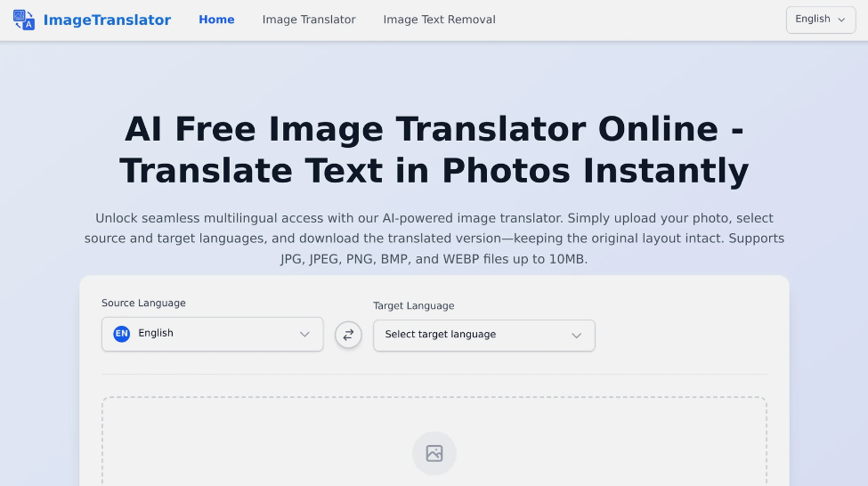Click the Source Language label
The height and width of the screenshot is (486, 868).
tap(143, 303)
